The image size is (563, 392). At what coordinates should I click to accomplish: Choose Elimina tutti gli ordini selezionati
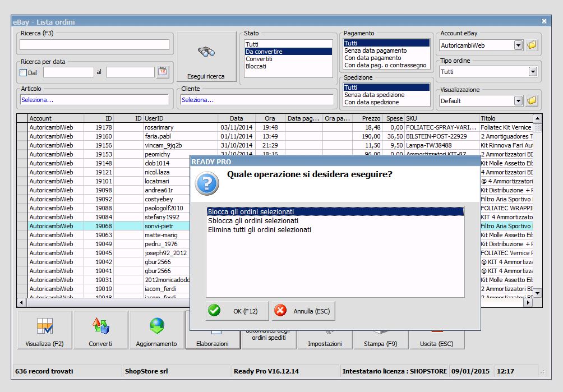259,230
